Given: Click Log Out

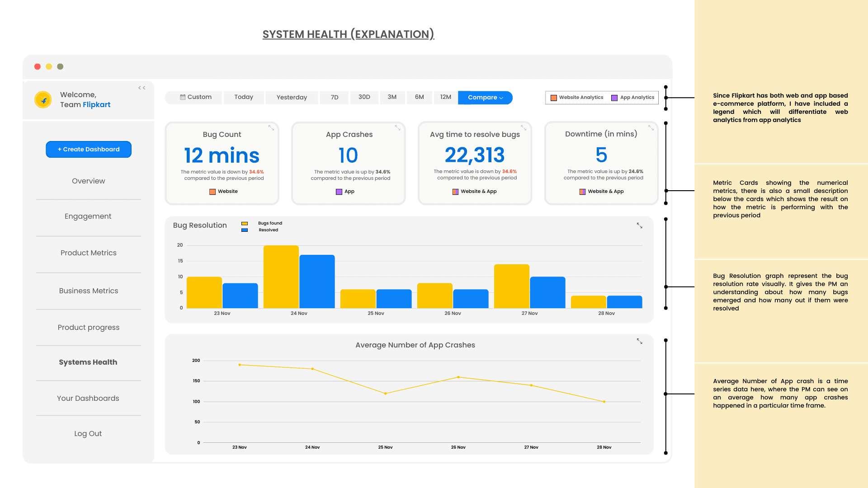Looking at the screenshot, I should (x=88, y=434).
